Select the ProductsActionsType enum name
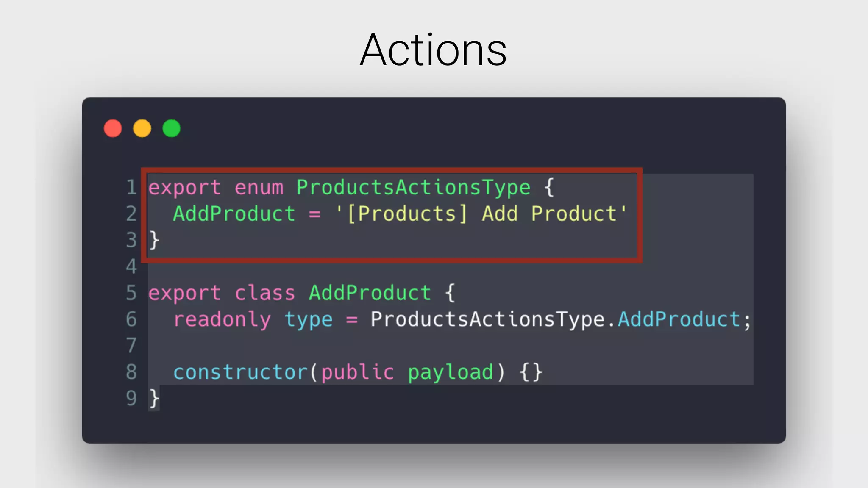 413,188
